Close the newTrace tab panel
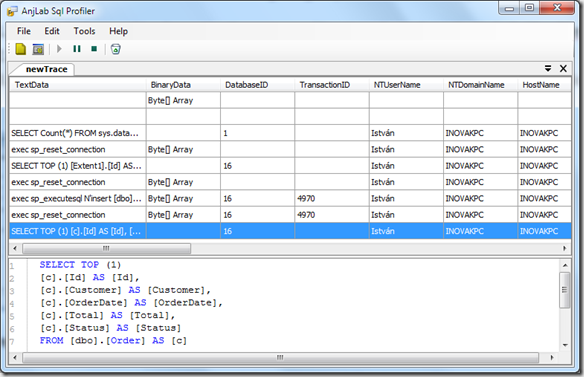 pyautogui.click(x=563, y=69)
